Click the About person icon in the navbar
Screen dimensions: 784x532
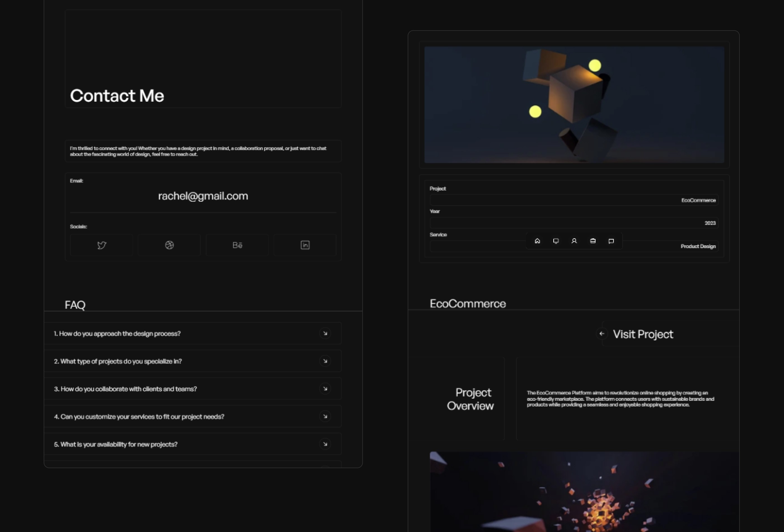click(574, 241)
